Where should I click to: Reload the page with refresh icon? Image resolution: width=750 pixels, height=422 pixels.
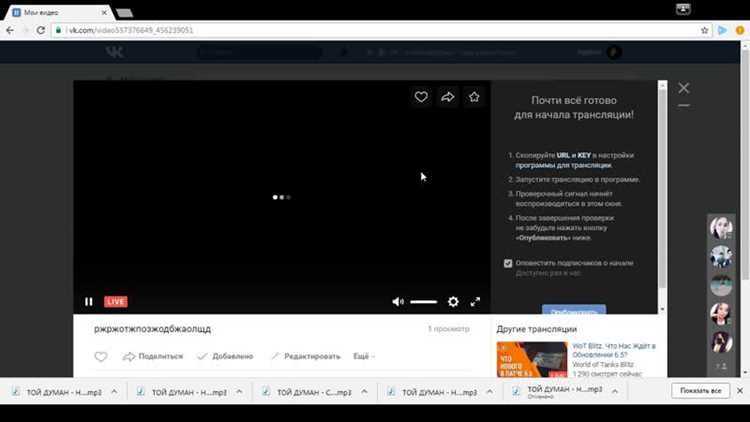pyautogui.click(x=41, y=30)
